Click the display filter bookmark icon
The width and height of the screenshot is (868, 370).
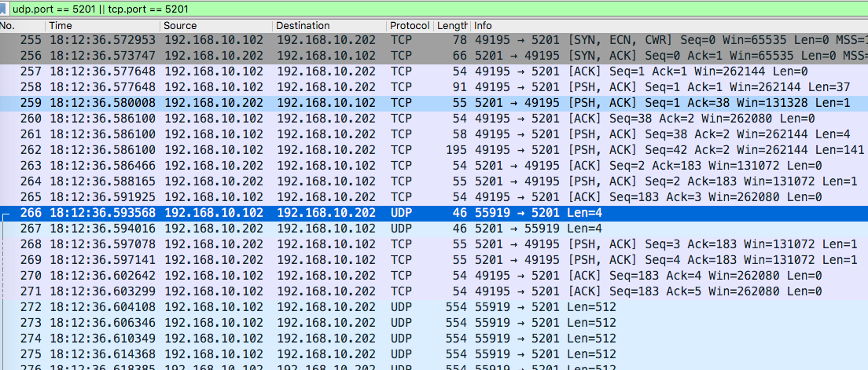click(x=3, y=9)
